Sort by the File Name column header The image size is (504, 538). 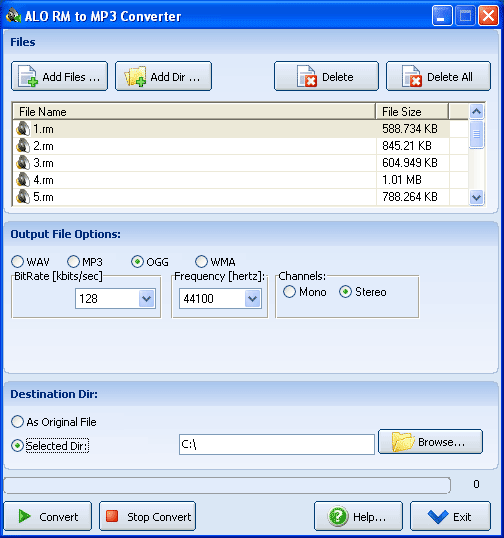(194, 112)
